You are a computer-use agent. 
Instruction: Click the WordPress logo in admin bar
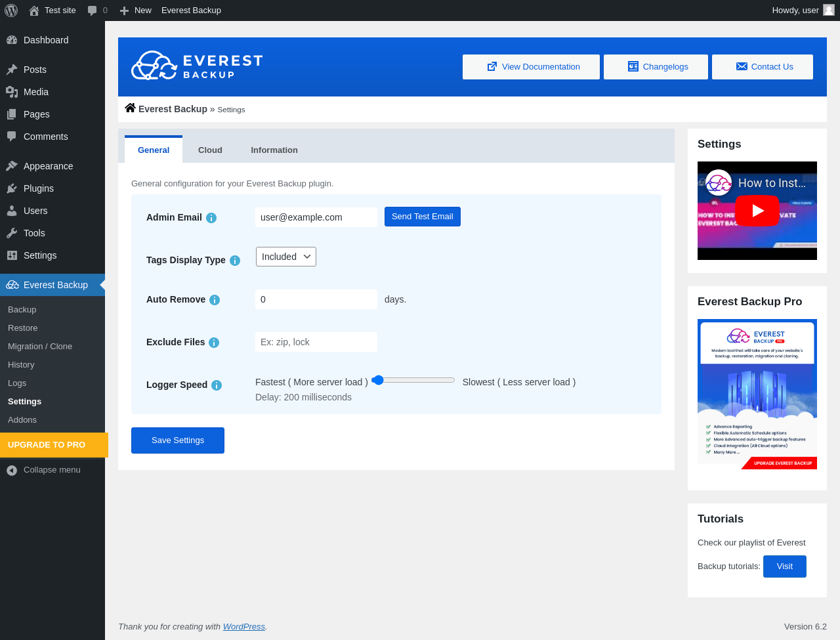(x=11, y=11)
